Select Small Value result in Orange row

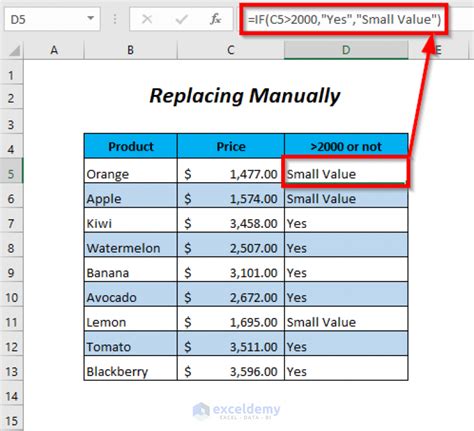[x=346, y=171]
